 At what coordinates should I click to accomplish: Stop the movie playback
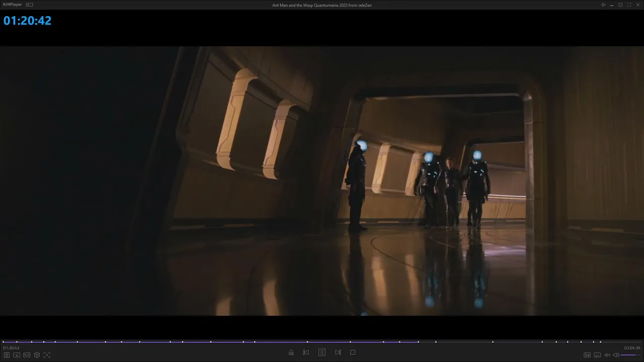point(353,352)
